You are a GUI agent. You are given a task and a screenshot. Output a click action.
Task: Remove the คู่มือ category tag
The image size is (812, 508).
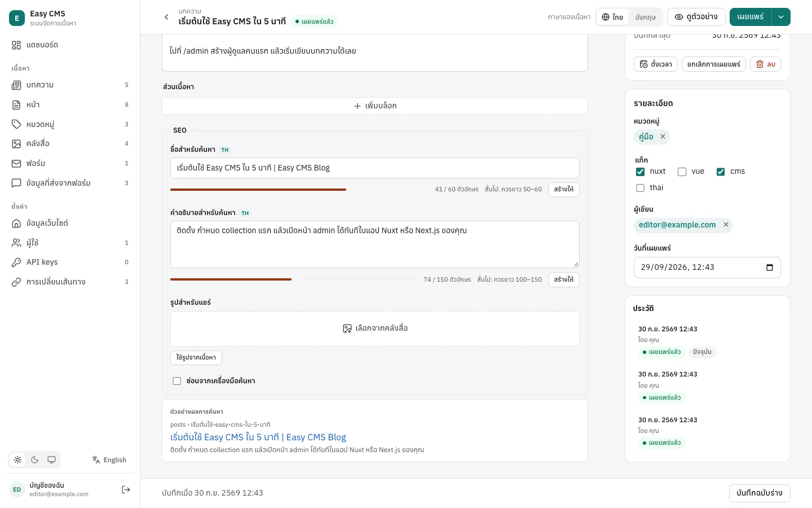coord(663,137)
